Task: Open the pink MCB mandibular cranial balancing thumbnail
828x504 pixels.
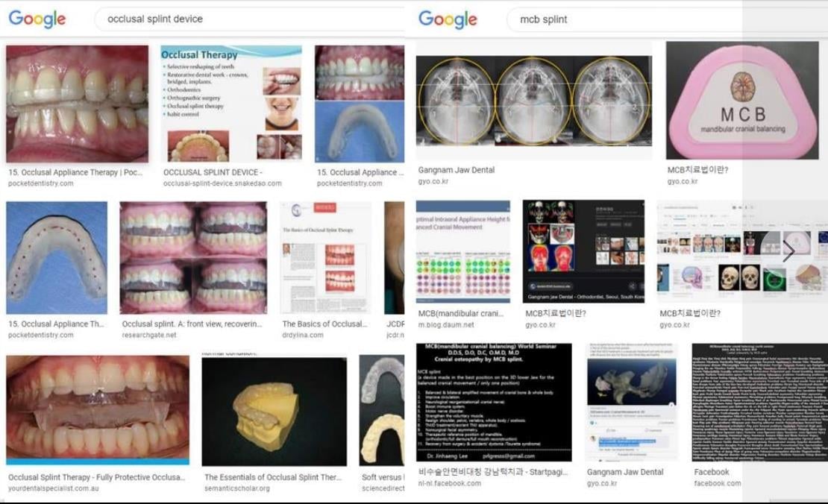Action: pyautogui.click(x=742, y=100)
